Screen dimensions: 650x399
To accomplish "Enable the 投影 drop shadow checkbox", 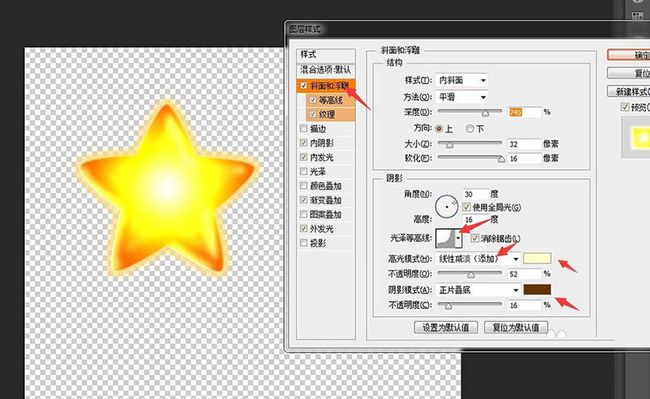I will click(303, 243).
